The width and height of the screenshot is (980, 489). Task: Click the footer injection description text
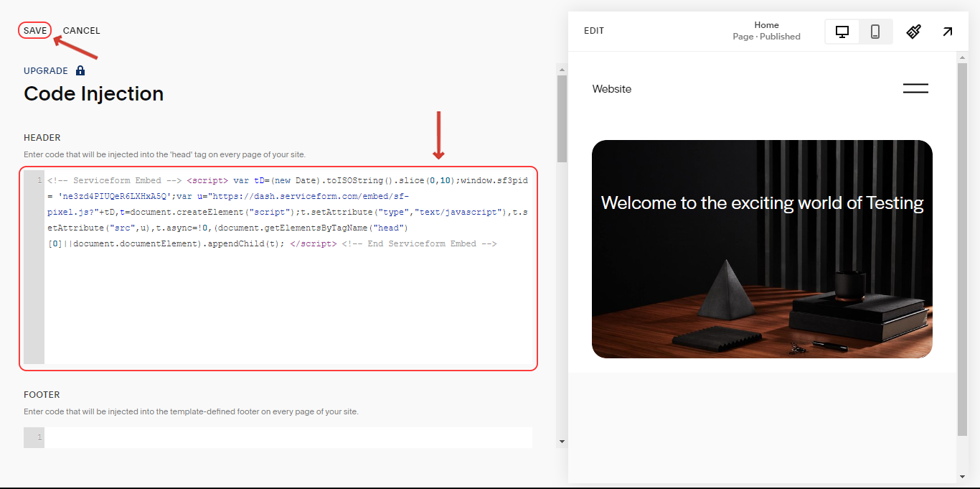click(x=191, y=411)
